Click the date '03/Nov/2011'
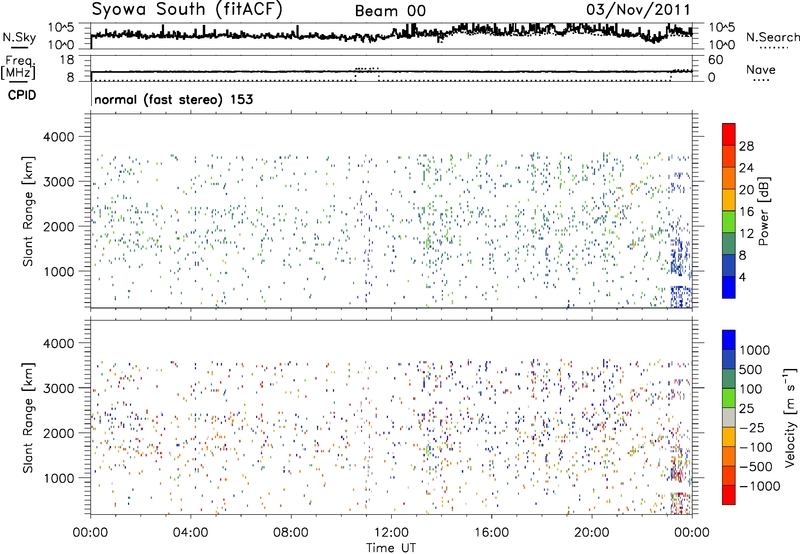800x554 pixels. pos(638,10)
